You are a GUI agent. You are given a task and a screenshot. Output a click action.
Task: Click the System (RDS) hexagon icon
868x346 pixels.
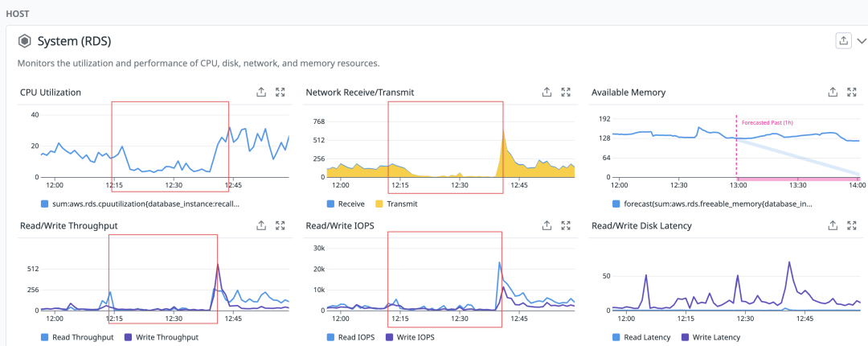pyautogui.click(x=24, y=41)
